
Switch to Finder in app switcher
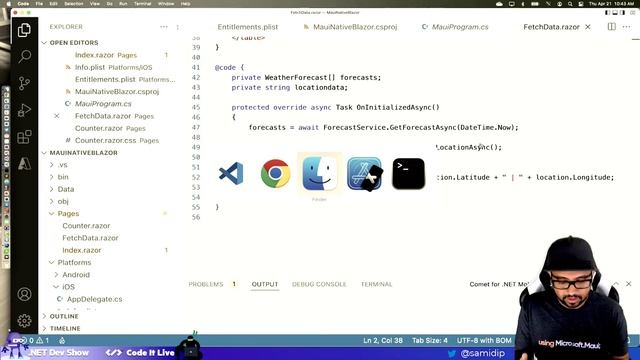pyautogui.click(x=320, y=173)
